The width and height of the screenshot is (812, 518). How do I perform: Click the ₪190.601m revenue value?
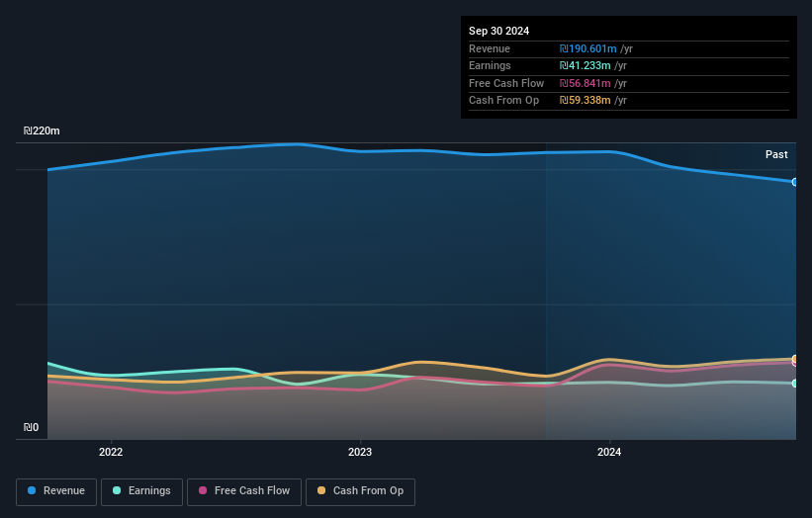pos(587,48)
